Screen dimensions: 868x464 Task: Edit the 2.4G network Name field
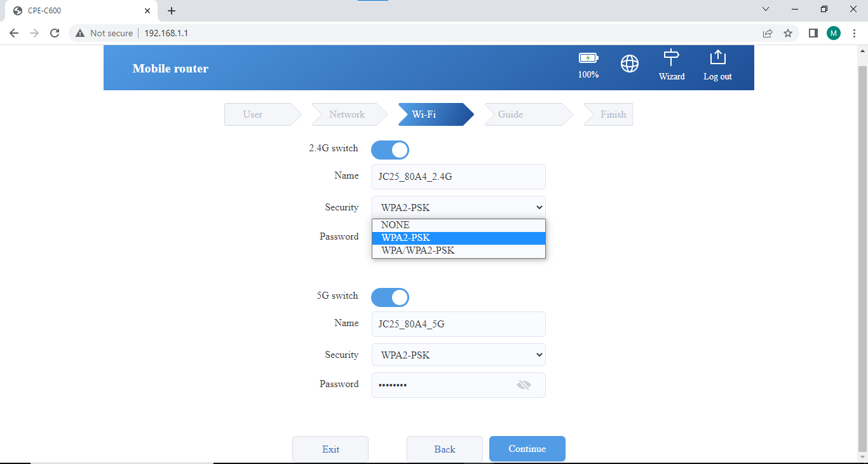(x=458, y=177)
